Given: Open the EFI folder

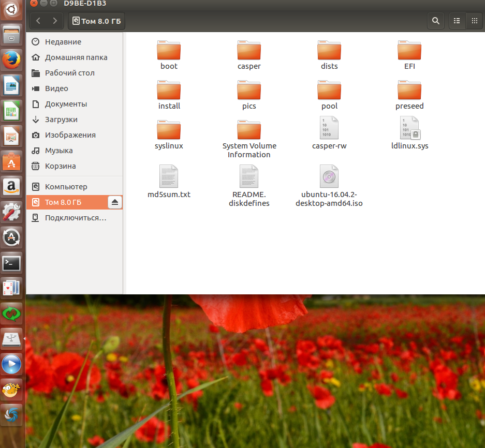Looking at the screenshot, I should 409,51.
